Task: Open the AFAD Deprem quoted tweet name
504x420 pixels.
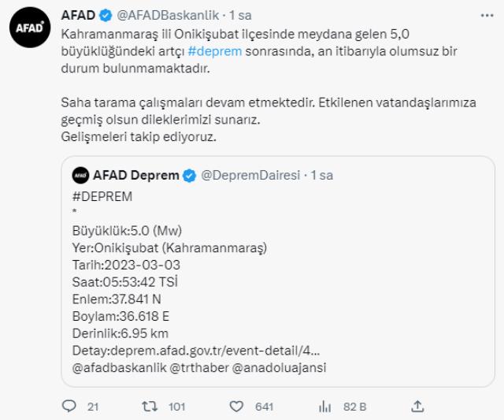Action: coord(136,175)
